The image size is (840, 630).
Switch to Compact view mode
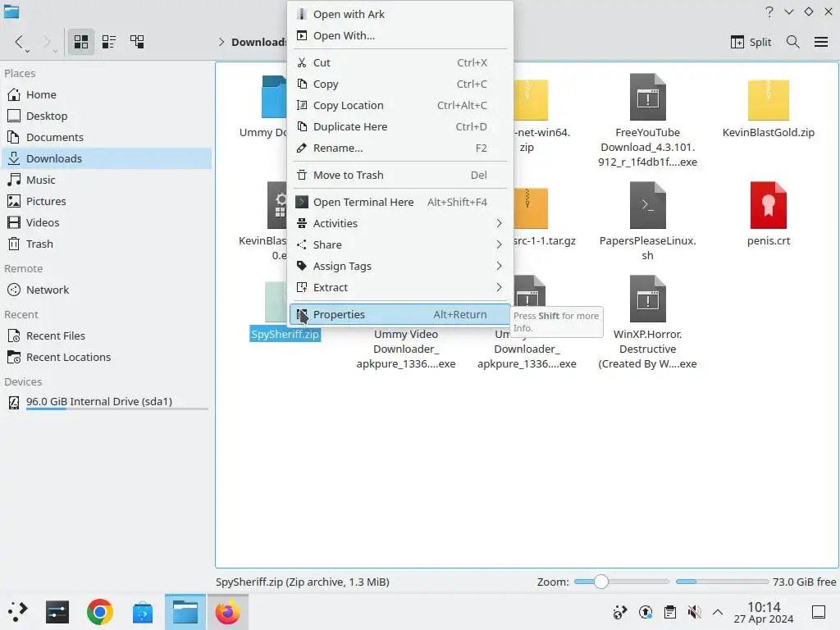coord(109,42)
